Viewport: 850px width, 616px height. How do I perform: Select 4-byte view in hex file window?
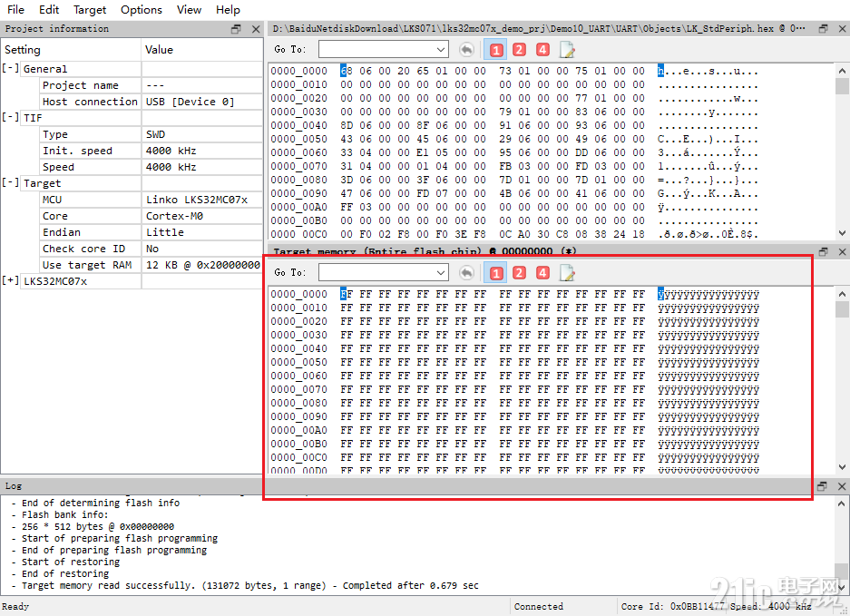click(542, 50)
